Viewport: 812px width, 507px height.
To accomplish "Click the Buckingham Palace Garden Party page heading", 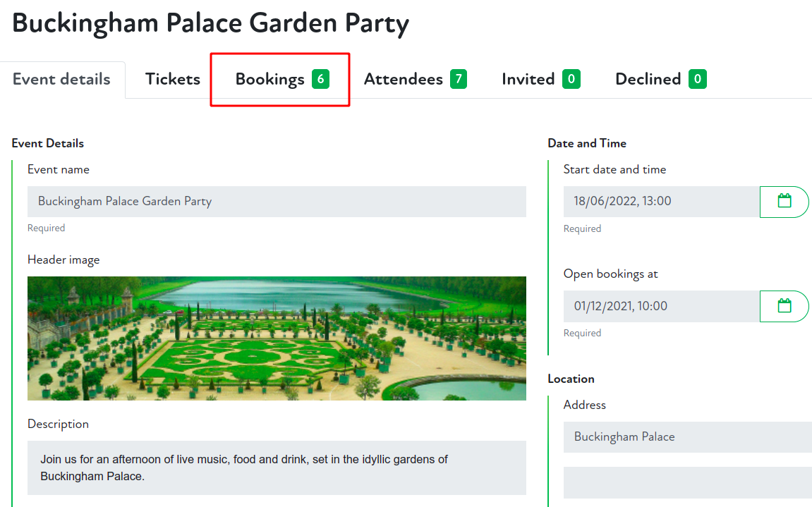I will [x=210, y=23].
